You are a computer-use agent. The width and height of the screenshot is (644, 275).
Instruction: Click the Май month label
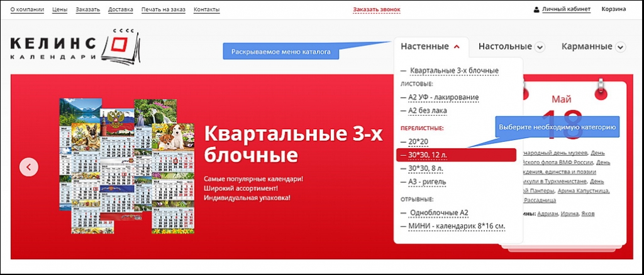pos(562,99)
